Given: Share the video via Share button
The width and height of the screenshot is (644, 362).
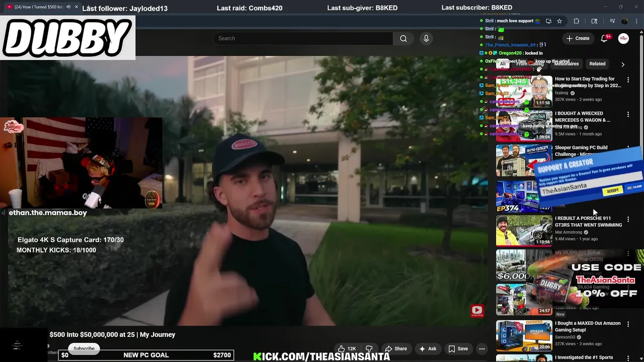Looking at the screenshot, I should [x=396, y=348].
